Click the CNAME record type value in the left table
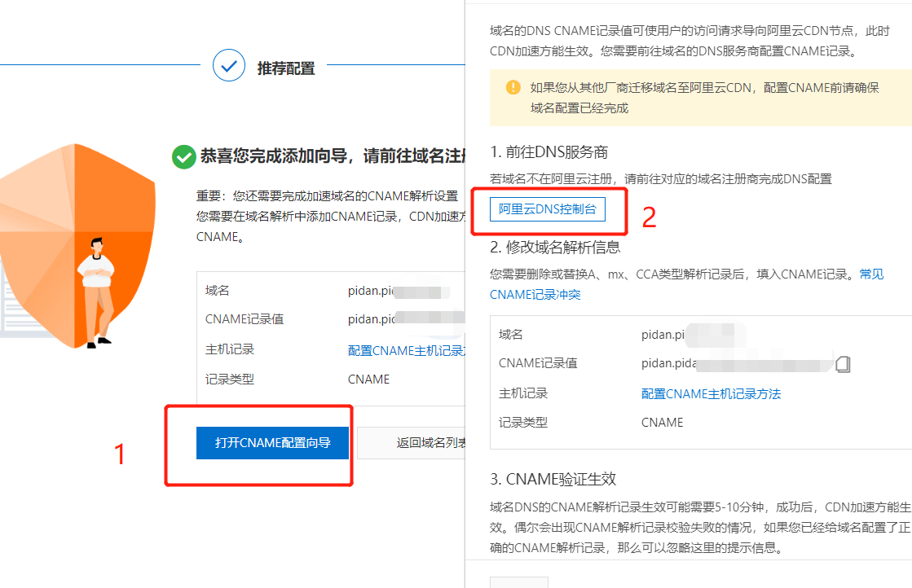The height and width of the screenshot is (588, 912). [368, 380]
